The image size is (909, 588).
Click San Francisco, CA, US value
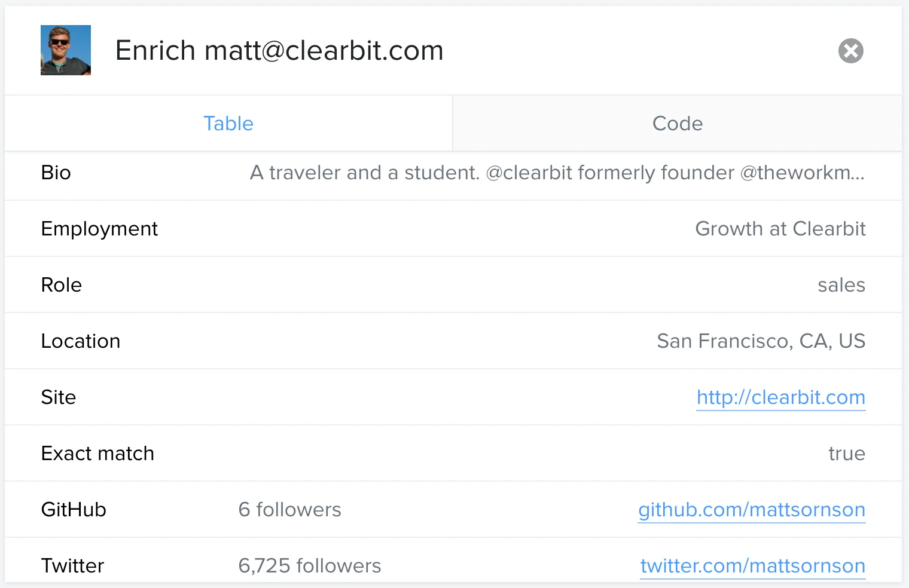click(761, 341)
